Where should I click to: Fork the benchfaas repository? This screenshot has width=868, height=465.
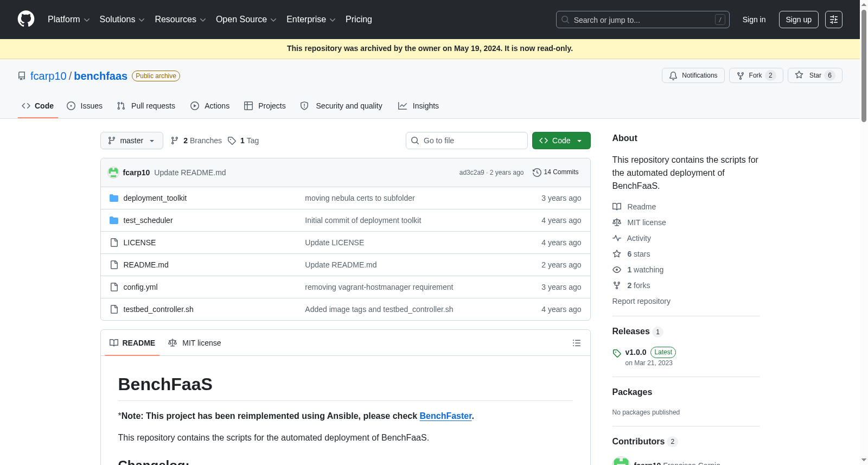coord(756,75)
